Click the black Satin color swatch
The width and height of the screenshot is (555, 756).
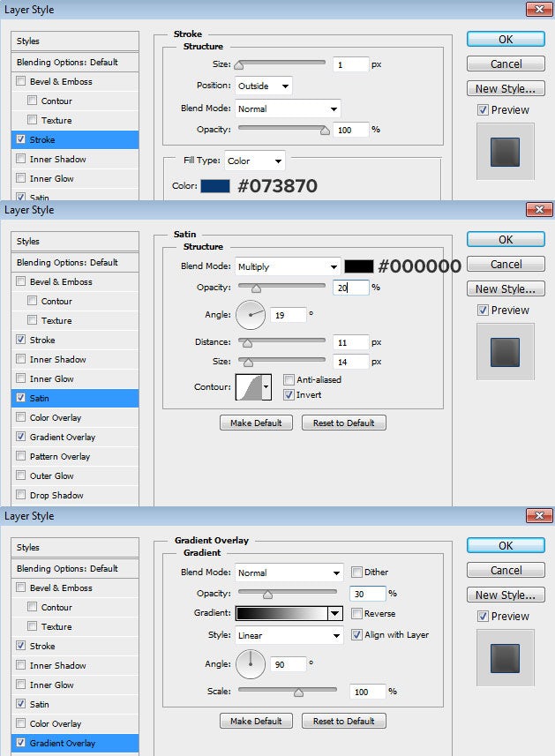(x=359, y=266)
